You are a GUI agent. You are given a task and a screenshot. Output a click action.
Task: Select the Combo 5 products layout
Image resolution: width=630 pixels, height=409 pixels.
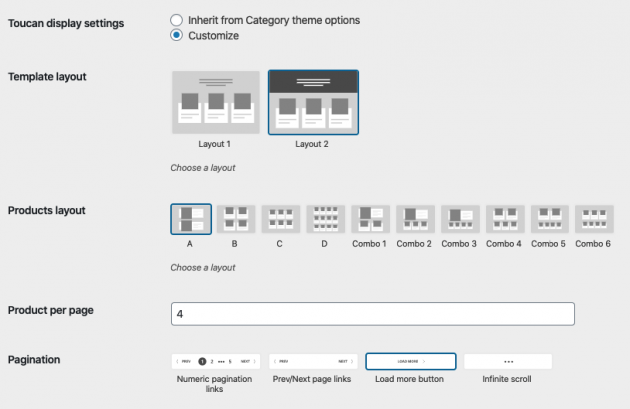(549, 220)
